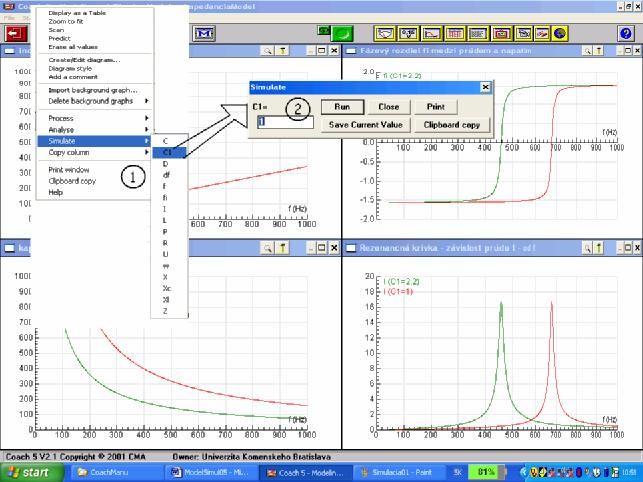Click Close in the Simulate dialog
The height and width of the screenshot is (482, 643).
[388, 107]
